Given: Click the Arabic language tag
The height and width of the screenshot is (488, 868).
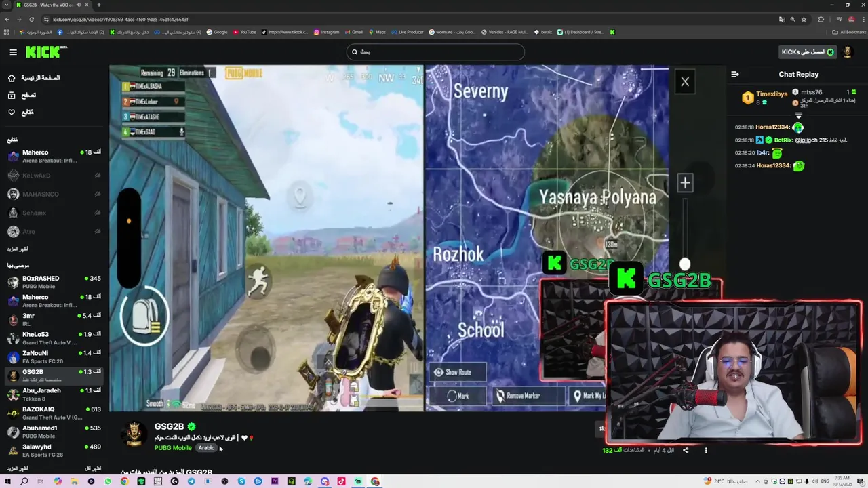Looking at the screenshot, I should coord(206,448).
